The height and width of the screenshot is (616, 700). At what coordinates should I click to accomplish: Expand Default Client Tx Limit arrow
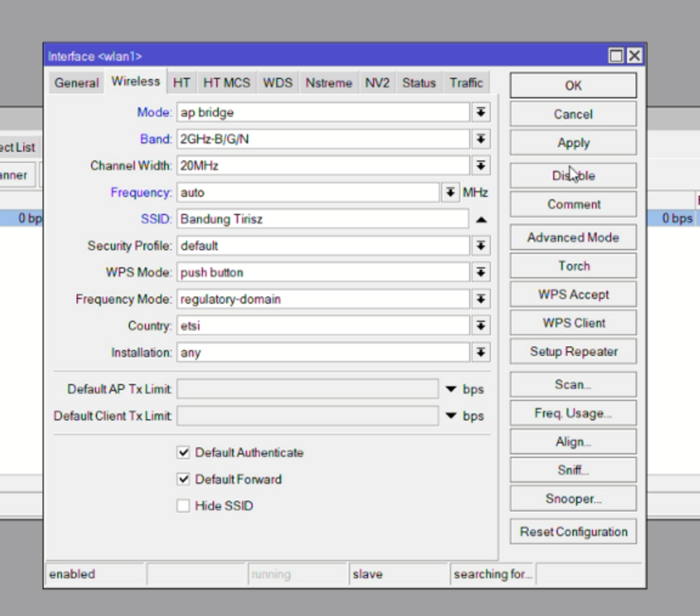click(451, 416)
